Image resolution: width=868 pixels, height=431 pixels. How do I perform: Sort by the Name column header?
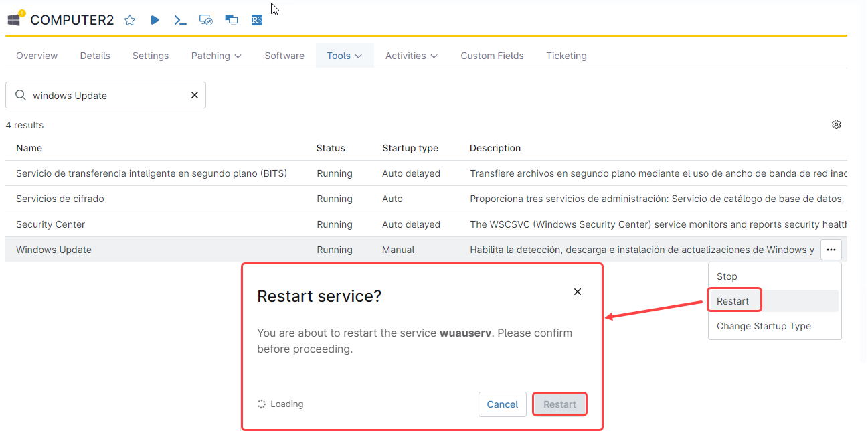pos(29,148)
